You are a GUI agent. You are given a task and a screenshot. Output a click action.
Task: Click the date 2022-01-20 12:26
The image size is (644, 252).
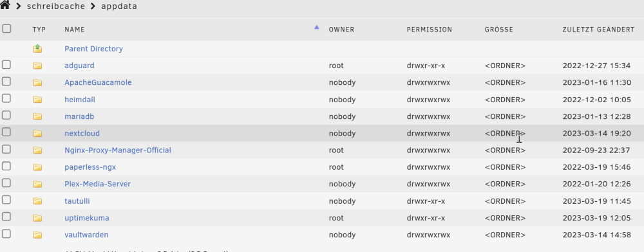(597, 184)
